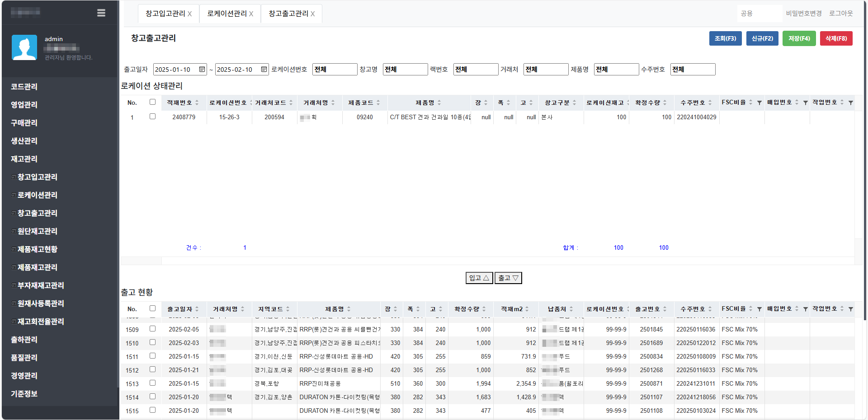This screenshot has width=868, height=420.
Task: Select checkbox for row 1511 in 출고 현황
Action: pos(152,356)
